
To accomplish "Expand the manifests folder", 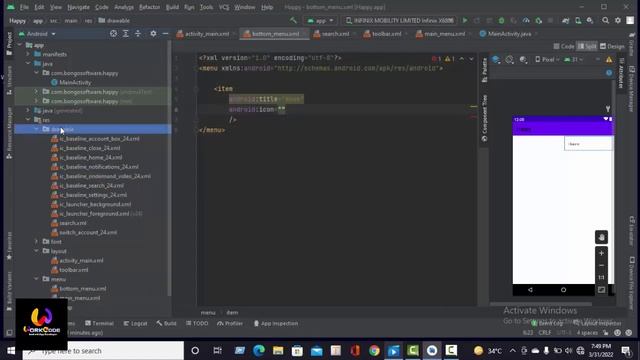I will pos(28,54).
